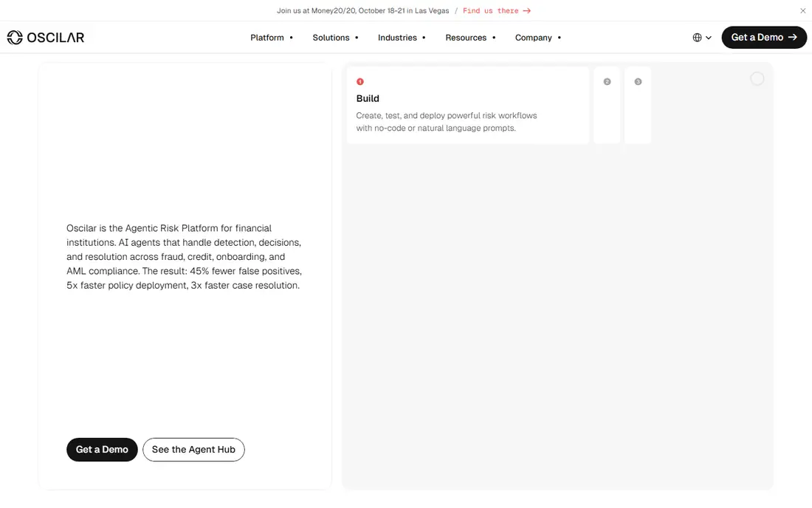
Task: Open the Resources menu
Action: coord(470,37)
